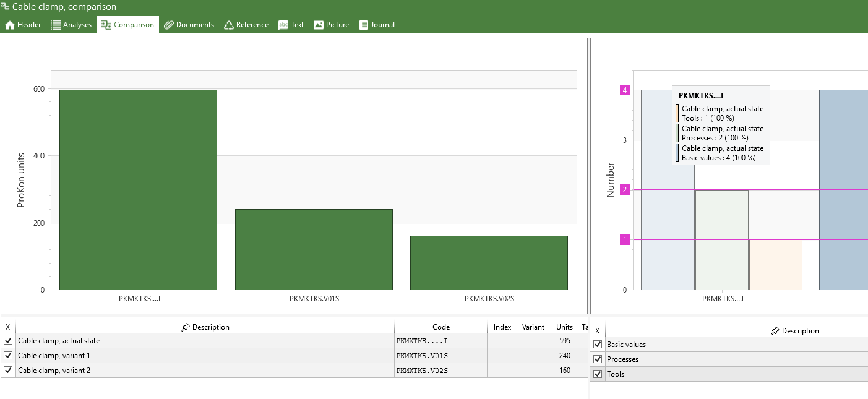
Task: Click the Picture tab image icon
Action: coord(319,25)
